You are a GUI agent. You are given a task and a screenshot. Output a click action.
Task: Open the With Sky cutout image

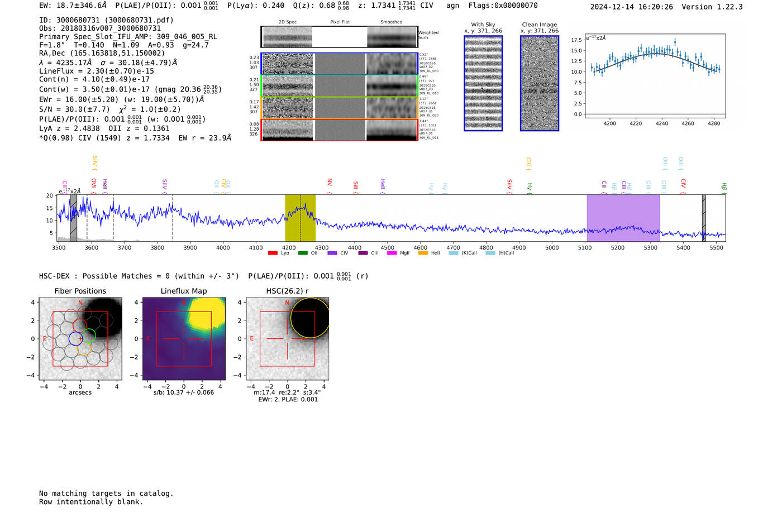tap(483, 83)
